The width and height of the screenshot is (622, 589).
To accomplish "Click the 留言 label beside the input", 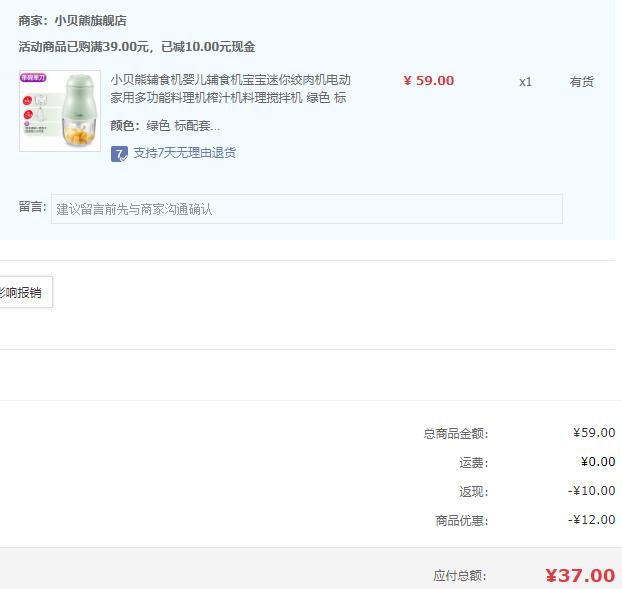I will click(33, 207).
